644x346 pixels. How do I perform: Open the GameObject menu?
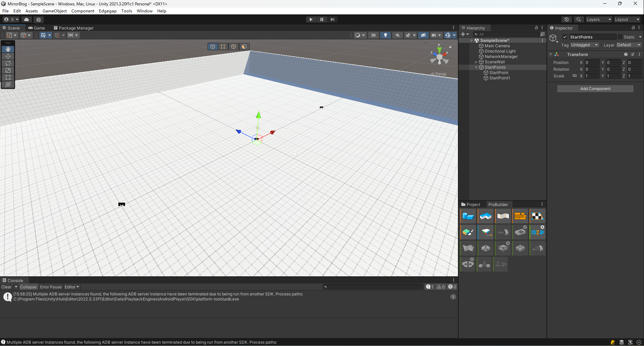(x=55, y=11)
